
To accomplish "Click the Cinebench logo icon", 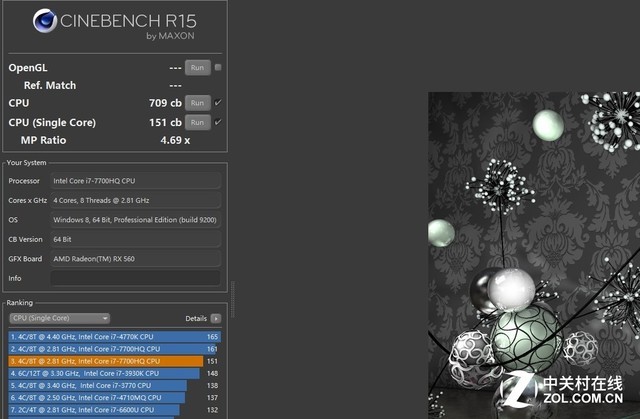I will coord(45,20).
